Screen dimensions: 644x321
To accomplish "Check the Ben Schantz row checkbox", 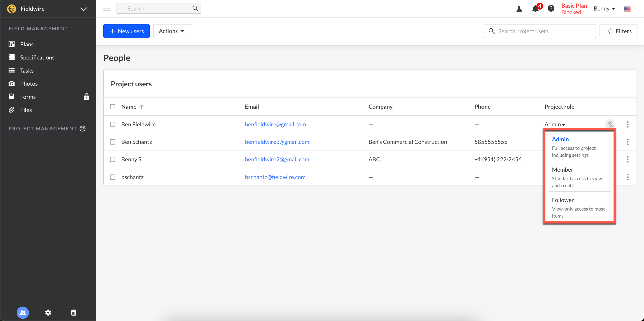I will point(113,142).
